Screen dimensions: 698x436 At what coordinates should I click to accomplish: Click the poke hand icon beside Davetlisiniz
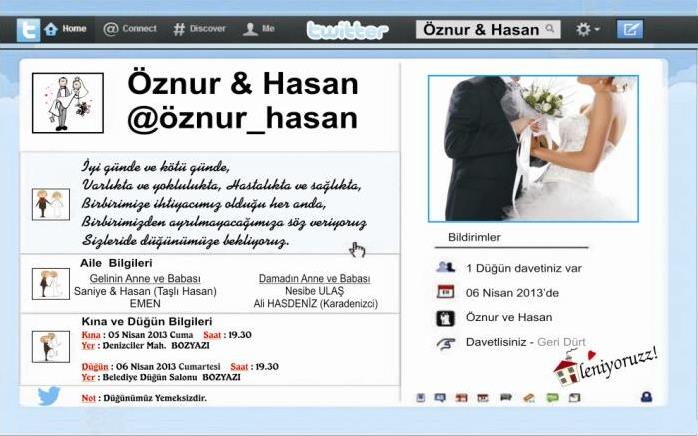click(x=446, y=343)
